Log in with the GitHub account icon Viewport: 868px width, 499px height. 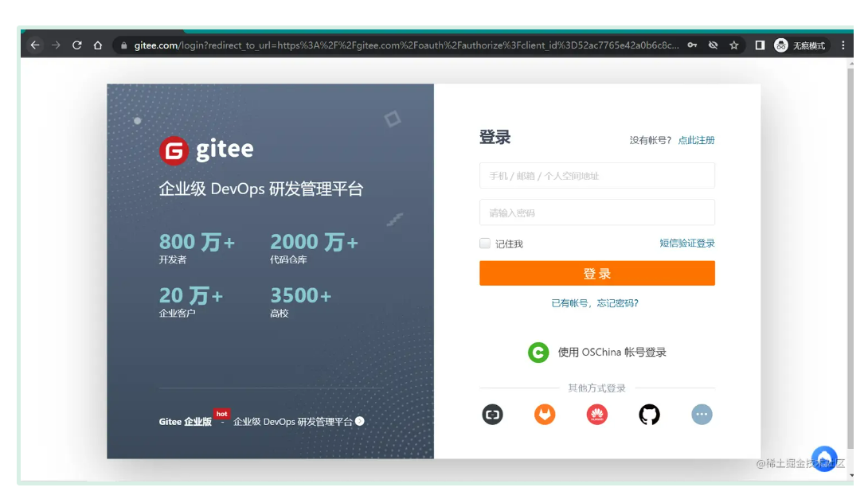(x=650, y=414)
